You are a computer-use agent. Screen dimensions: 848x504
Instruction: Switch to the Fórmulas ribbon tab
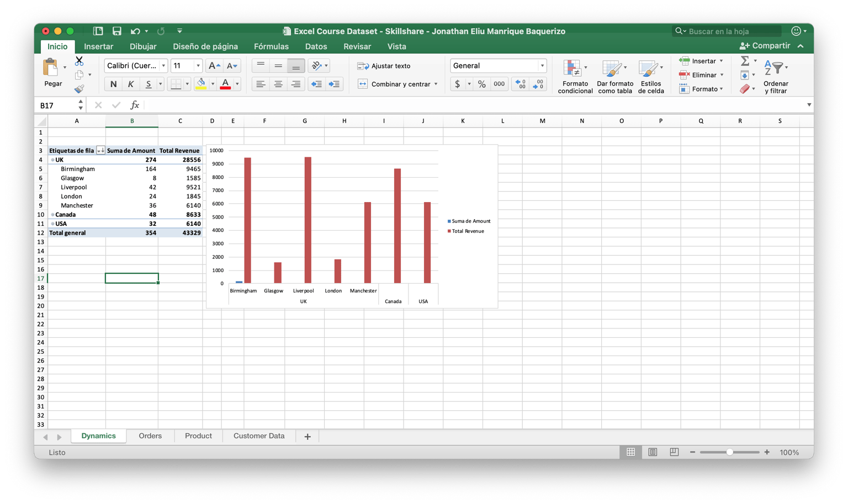tap(271, 46)
